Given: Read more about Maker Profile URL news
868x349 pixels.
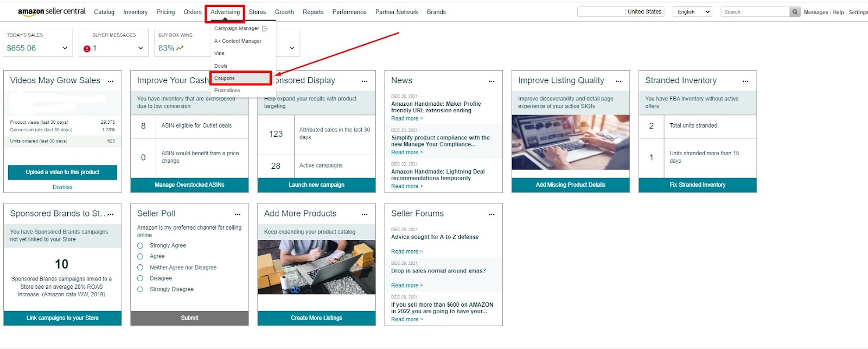Looking at the screenshot, I should pyautogui.click(x=407, y=119).
